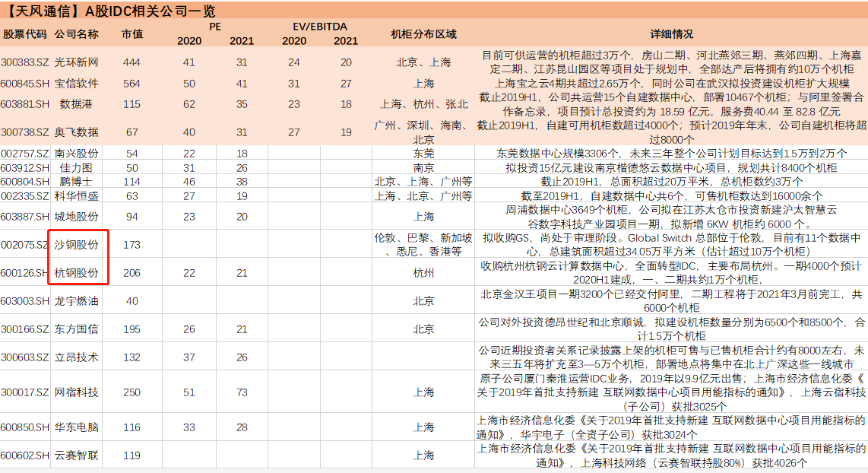Select market value 173 for 沙钢股份
This screenshot has height=473, width=868.
tap(131, 245)
